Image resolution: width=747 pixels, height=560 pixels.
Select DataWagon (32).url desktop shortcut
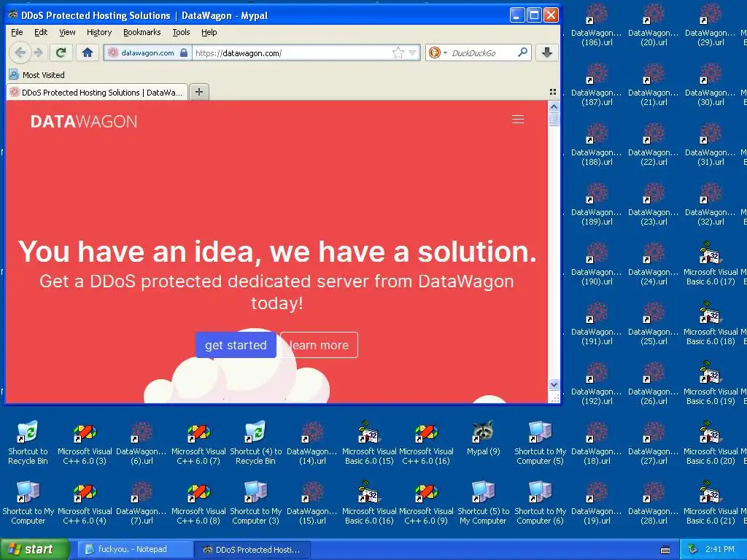[x=711, y=204]
